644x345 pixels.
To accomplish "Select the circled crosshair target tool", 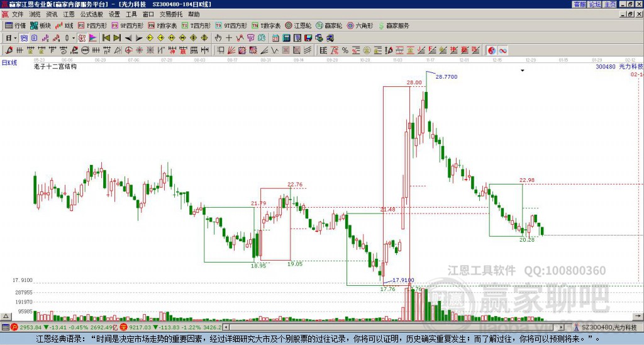I will point(128,50).
